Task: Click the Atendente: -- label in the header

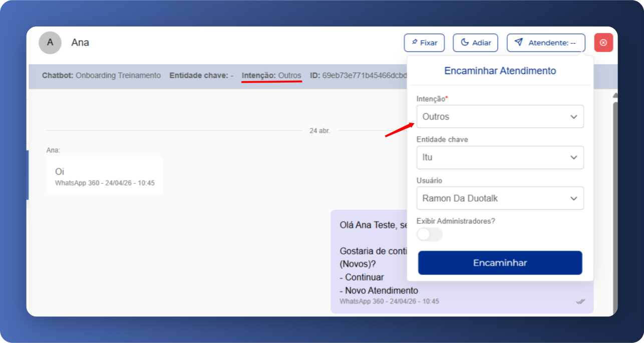Action: [x=552, y=43]
